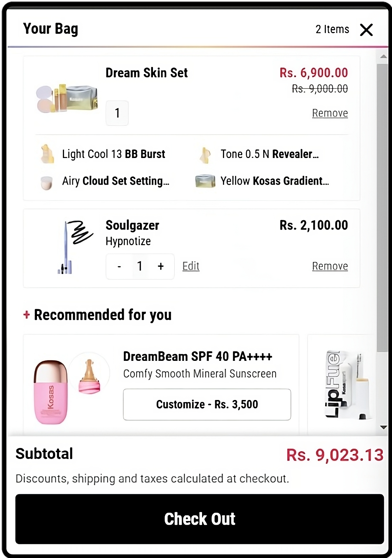
Task: Close the Your Bag panel
Action: (366, 30)
